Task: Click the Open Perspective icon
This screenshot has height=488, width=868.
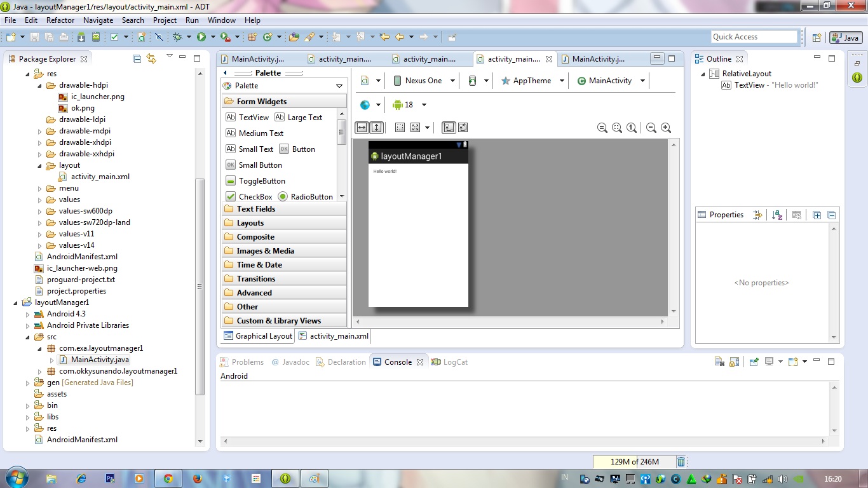Action: click(817, 37)
